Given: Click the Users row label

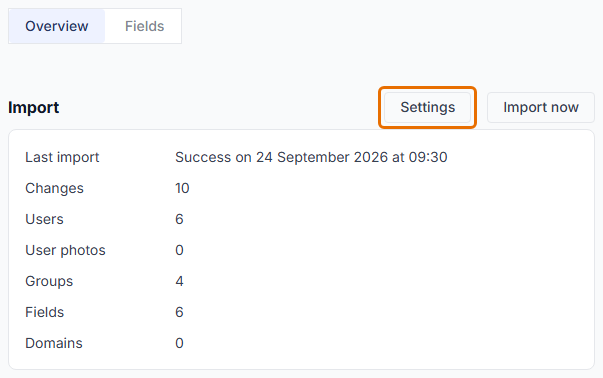Looking at the screenshot, I should 44,219.
